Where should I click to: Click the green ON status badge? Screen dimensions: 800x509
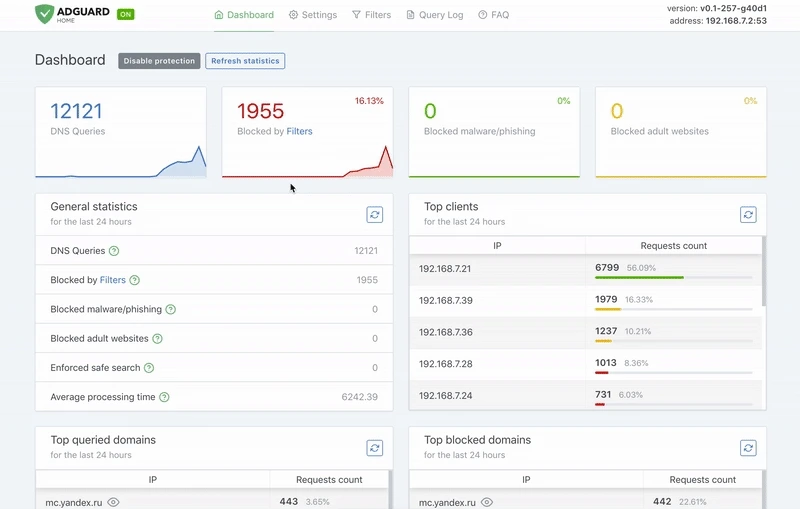click(126, 14)
